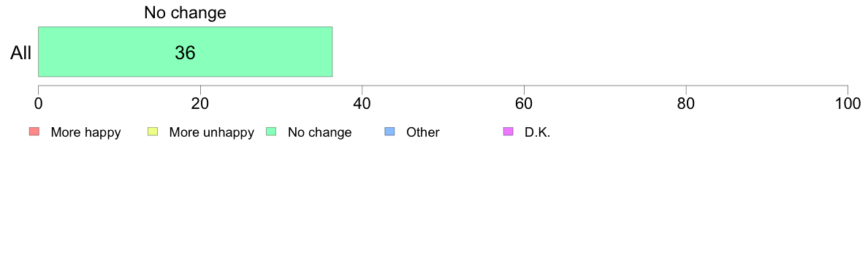Click the No change legend text
This screenshot has height=269, width=868.
[x=319, y=132]
